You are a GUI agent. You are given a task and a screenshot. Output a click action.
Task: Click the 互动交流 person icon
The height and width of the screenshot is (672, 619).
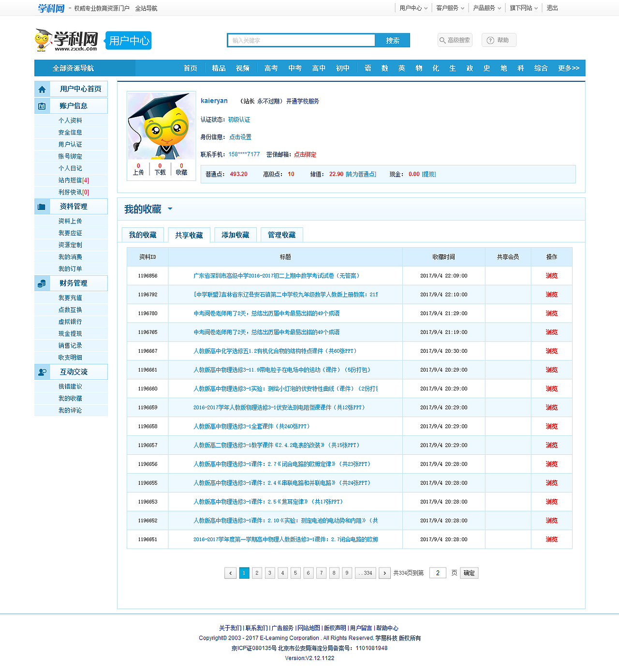coord(43,372)
